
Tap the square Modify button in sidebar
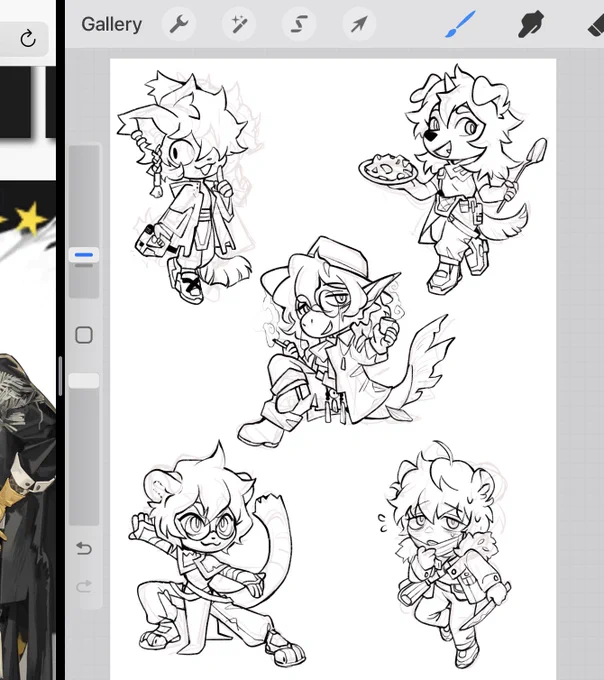coord(84,335)
